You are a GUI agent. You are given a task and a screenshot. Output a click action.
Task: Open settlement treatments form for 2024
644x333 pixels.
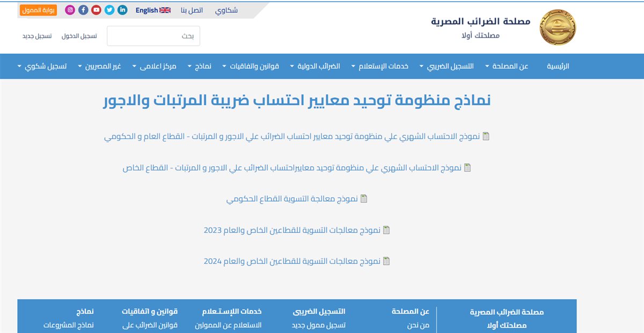[x=292, y=261]
